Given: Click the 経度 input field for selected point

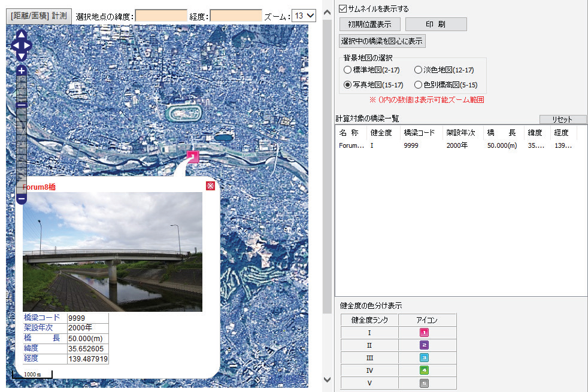Looking at the screenshot, I should click(x=236, y=16).
